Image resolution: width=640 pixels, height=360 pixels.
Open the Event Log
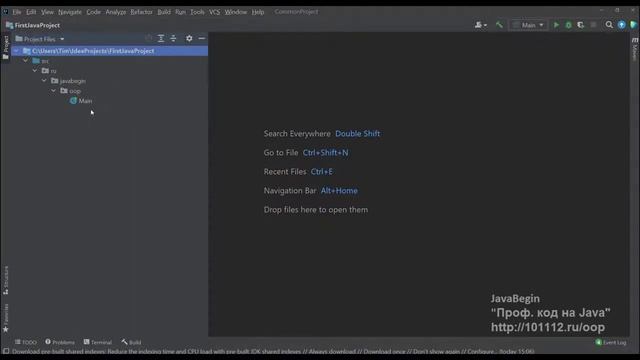tap(611, 342)
